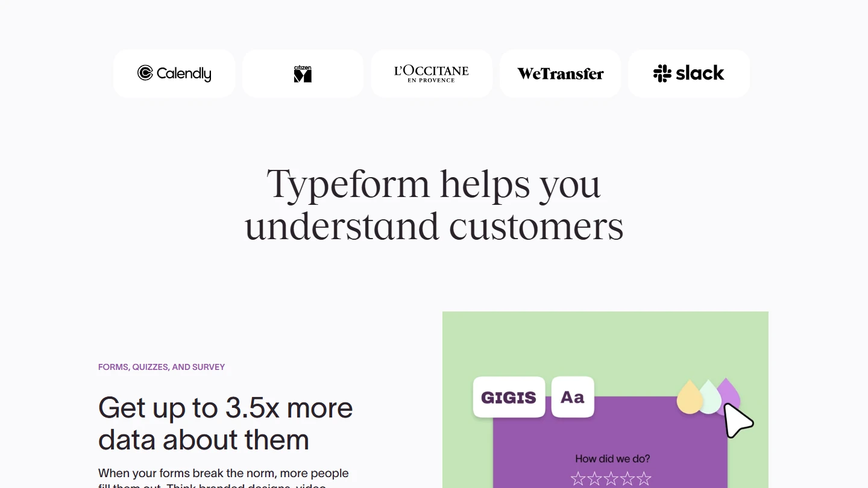The image size is (868, 488).
Task: Select the first rating star
Action: coord(578,479)
